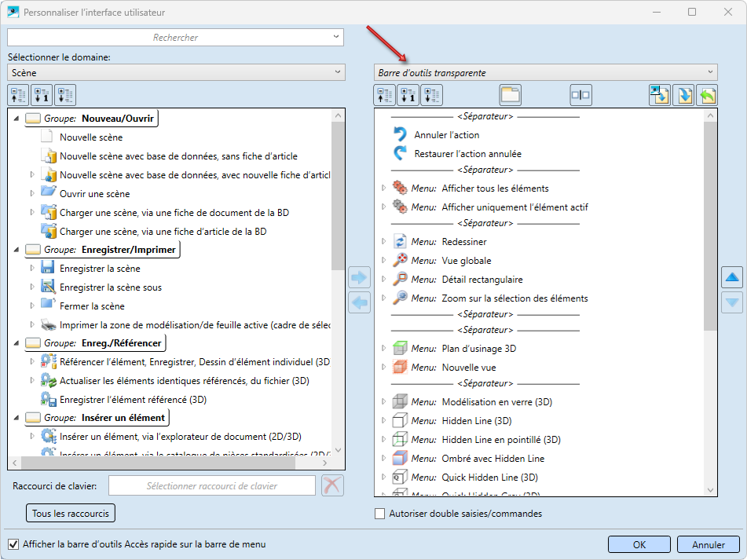
Task: Select Nouvelle scène in the tree
Action: (91, 137)
